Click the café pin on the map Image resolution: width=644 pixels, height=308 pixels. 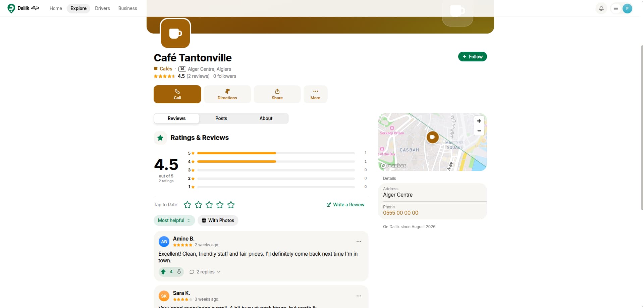433,137
